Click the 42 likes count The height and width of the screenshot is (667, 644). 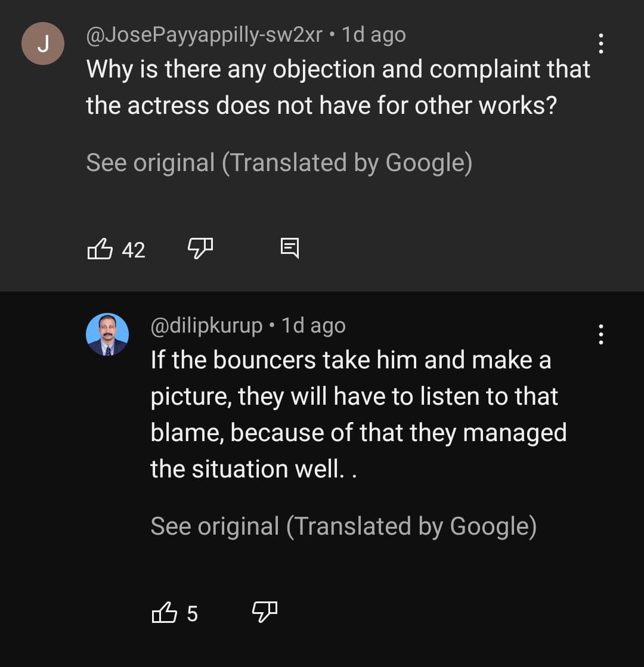coord(134,250)
